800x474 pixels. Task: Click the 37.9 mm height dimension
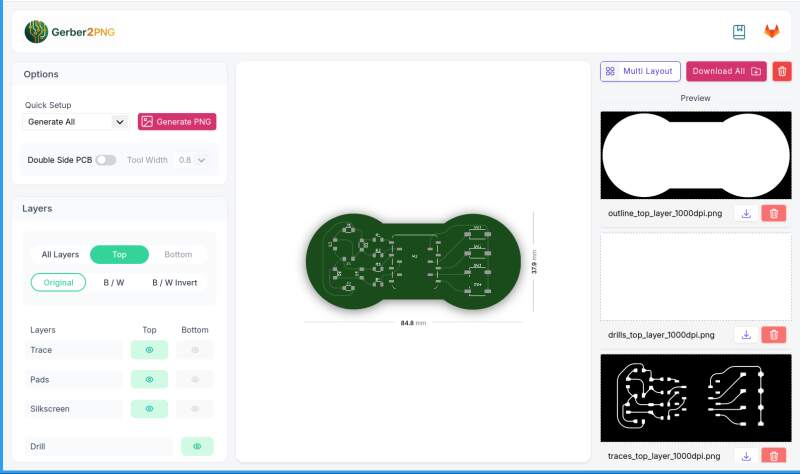(x=534, y=261)
